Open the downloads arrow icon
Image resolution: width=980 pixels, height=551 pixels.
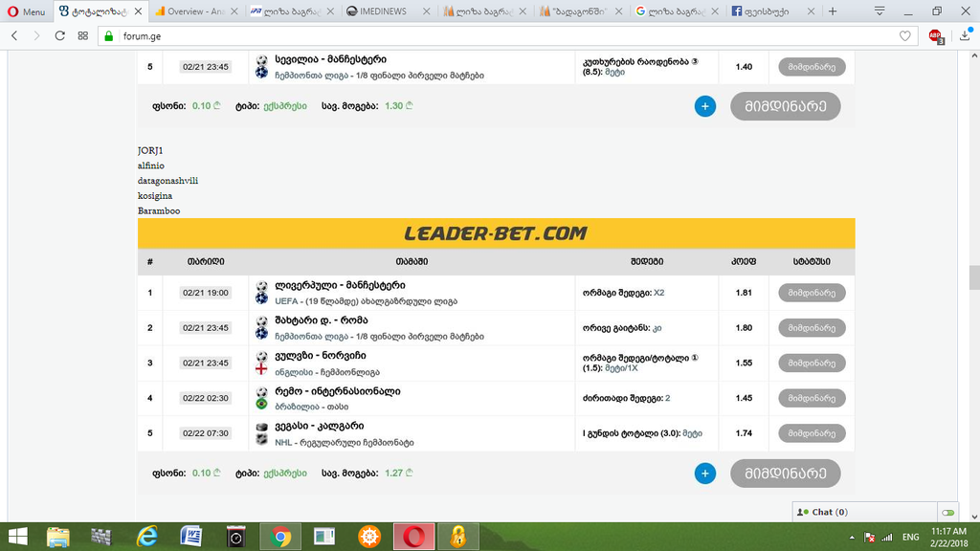coord(965,36)
